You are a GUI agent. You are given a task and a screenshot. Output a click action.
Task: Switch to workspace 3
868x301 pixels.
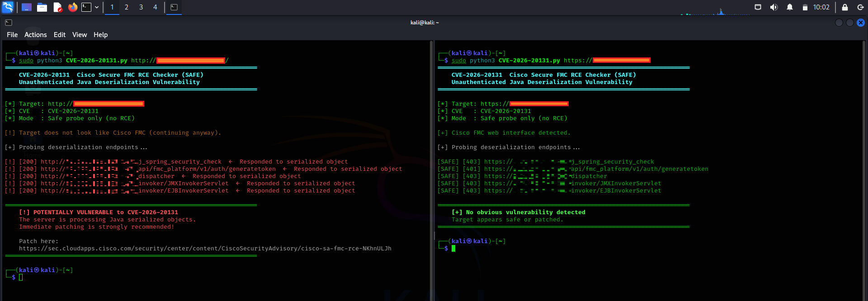click(141, 7)
